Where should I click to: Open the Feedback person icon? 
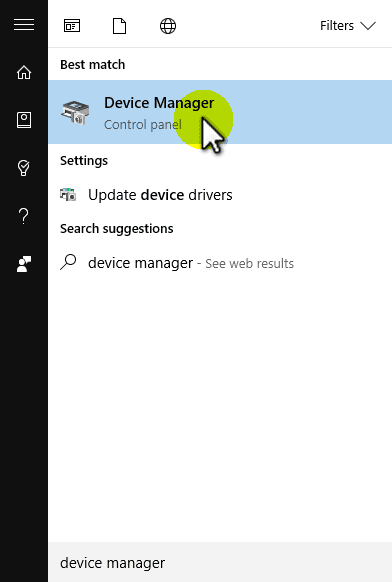24,264
